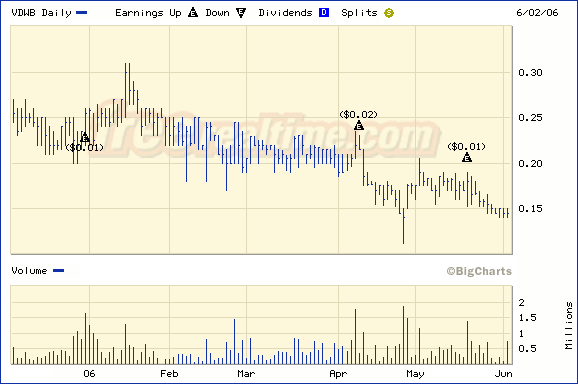Screen dimensions: 578x384
Task: Click the 'Feb' x-axis label
Action: [169, 374]
